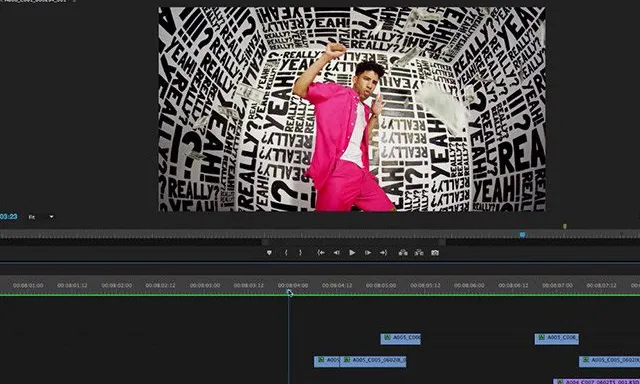Add a marker with the marker button
The image size is (640, 384).
(x=269, y=253)
